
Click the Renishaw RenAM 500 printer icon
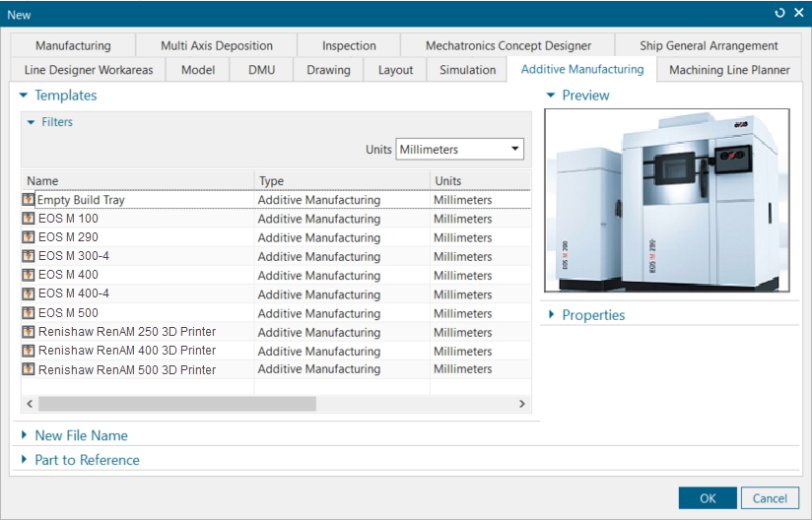(29, 369)
